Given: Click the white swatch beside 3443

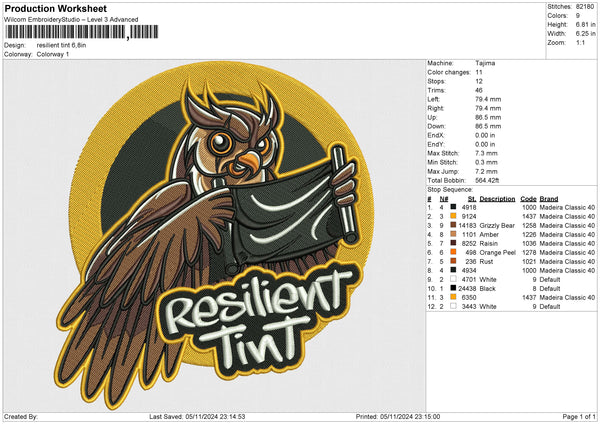Looking at the screenshot, I should point(453,307).
